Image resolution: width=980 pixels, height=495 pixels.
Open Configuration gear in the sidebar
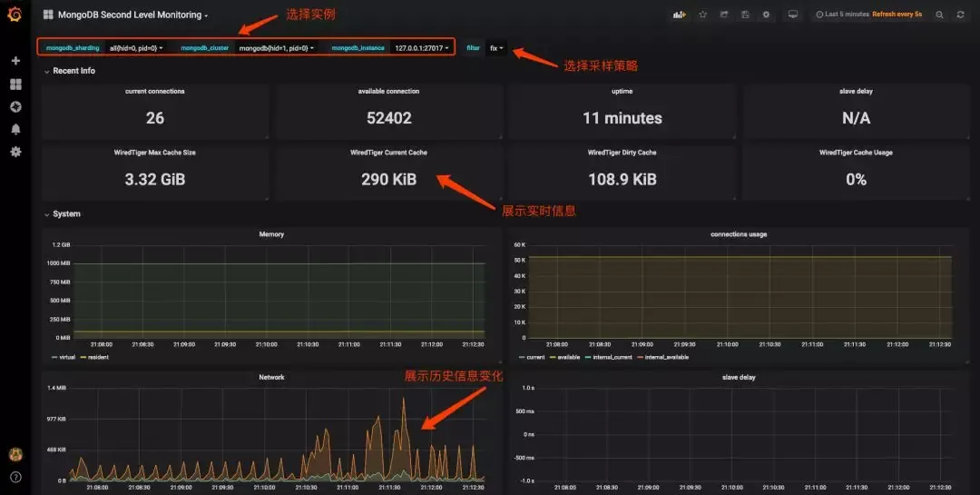[15, 152]
